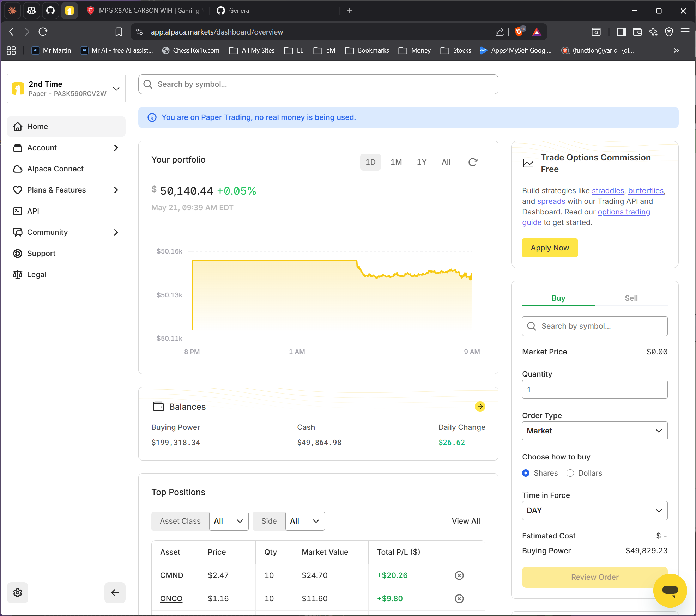
Task: Open the Chess16x16.com bookmark
Action: 190,50
